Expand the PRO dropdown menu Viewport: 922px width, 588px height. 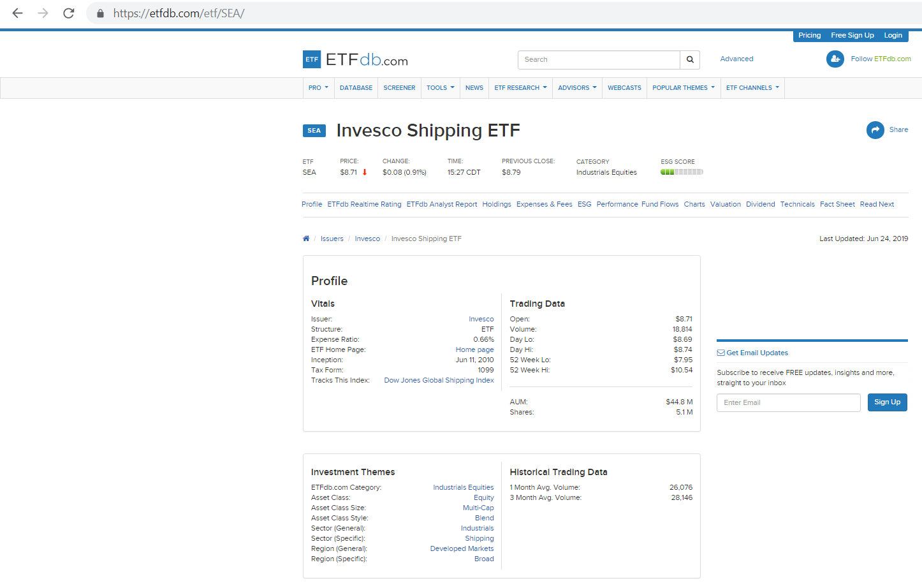(x=318, y=88)
